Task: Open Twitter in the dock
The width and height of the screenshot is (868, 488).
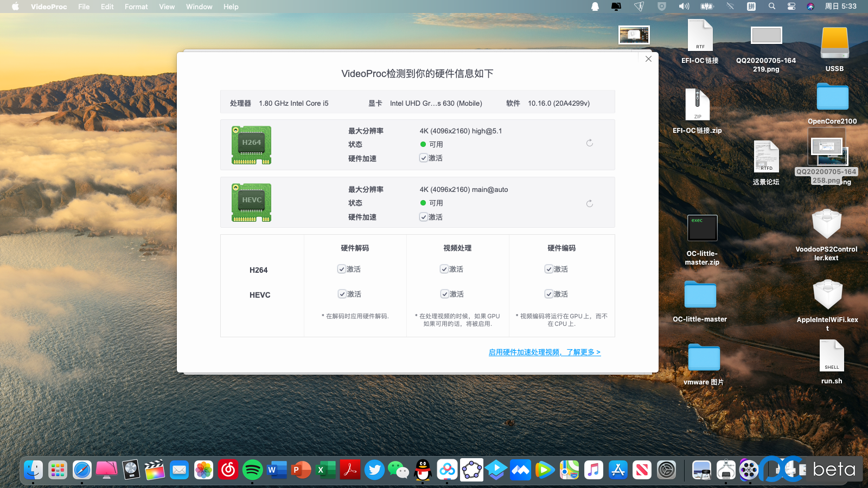Action: (x=374, y=470)
